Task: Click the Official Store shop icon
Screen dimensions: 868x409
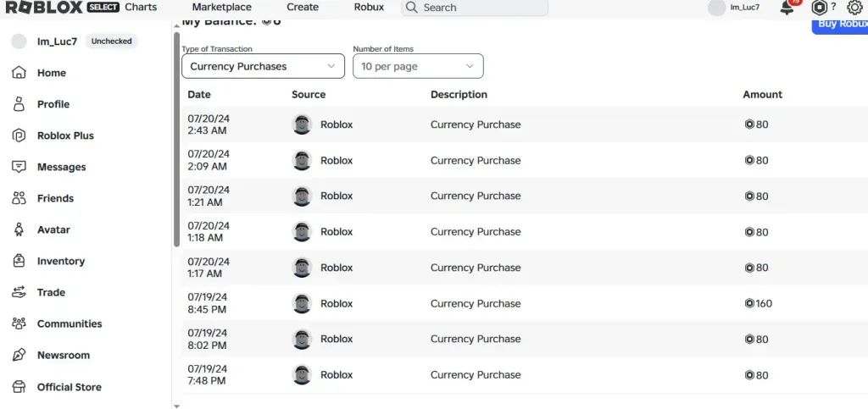Action: pos(19,387)
